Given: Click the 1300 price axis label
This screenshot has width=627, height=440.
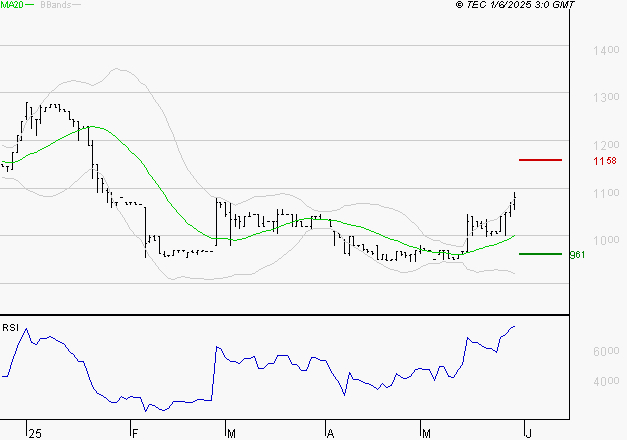Looking at the screenshot, I should (x=603, y=98).
